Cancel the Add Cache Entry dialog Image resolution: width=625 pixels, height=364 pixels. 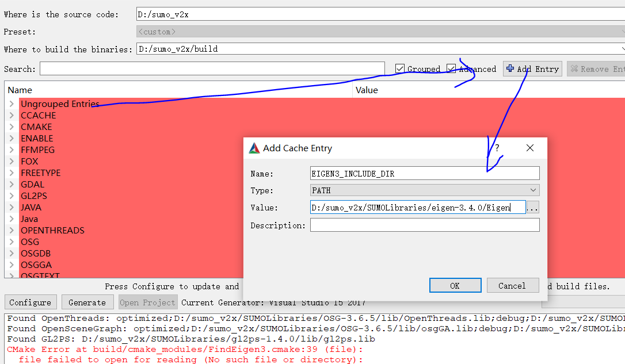click(513, 286)
